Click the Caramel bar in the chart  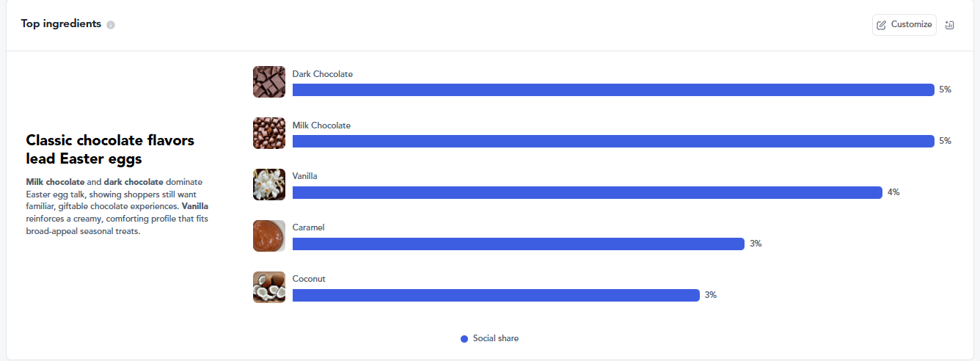(x=518, y=244)
